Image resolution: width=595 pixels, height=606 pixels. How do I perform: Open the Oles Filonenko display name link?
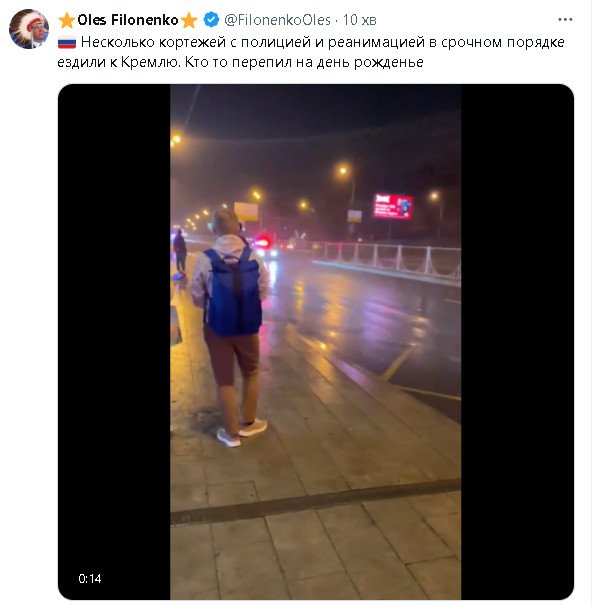[x=128, y=20]
